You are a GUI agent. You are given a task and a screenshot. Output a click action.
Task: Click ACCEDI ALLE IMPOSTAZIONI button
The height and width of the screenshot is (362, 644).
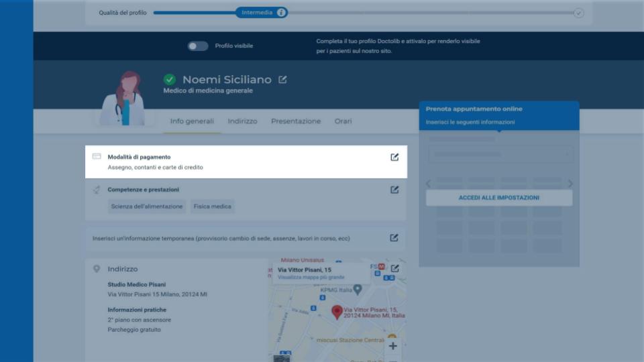[499, 198]
